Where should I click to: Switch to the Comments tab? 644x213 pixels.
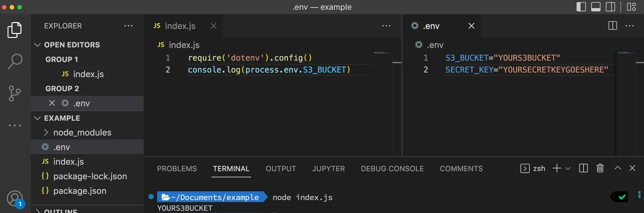click(x=461, y=168)
